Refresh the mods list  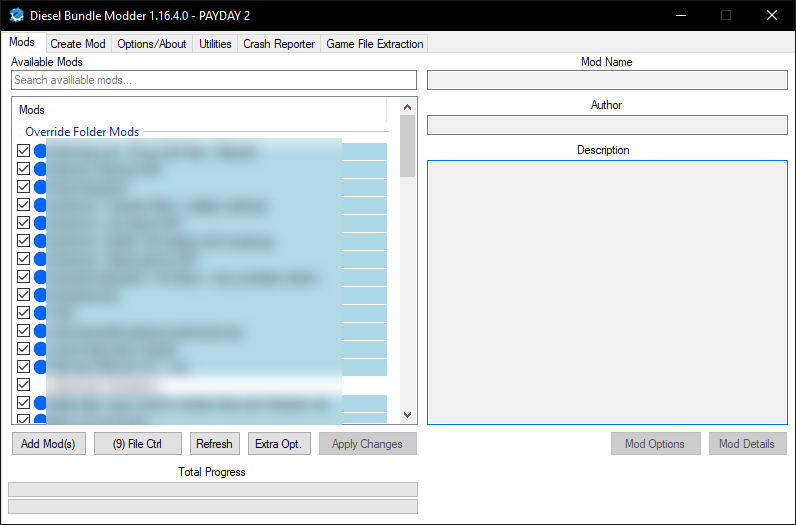click(215, 444)
